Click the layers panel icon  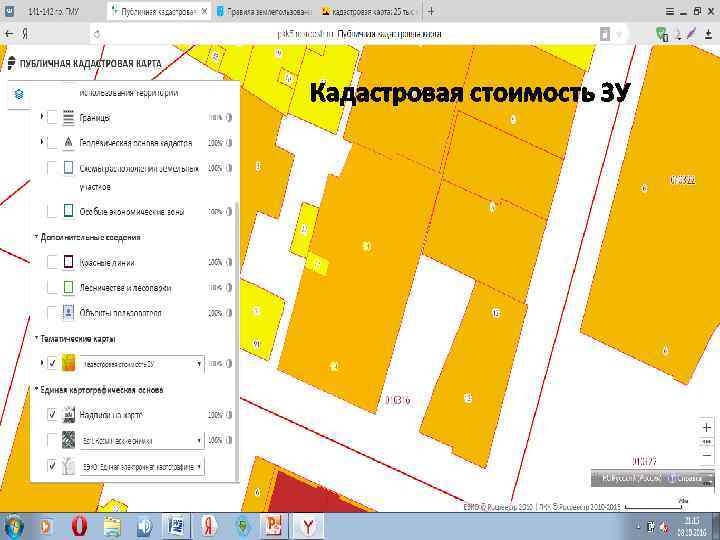point(19,94)
